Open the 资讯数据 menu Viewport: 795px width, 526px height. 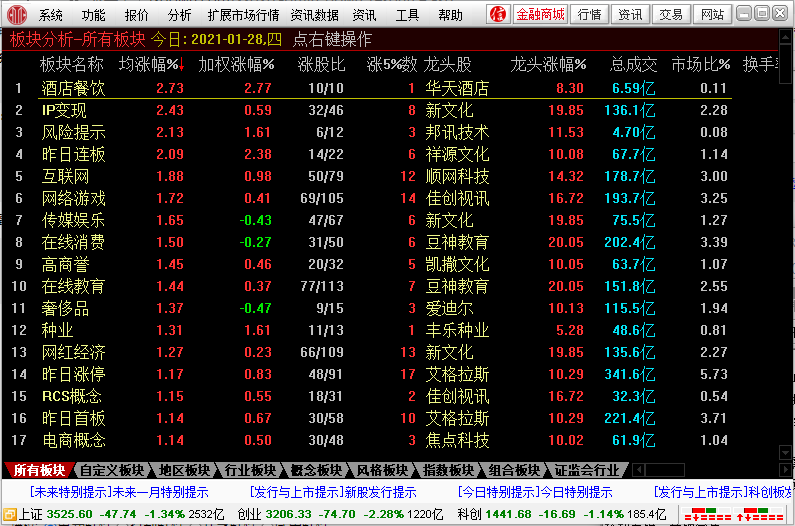[314, 15]
